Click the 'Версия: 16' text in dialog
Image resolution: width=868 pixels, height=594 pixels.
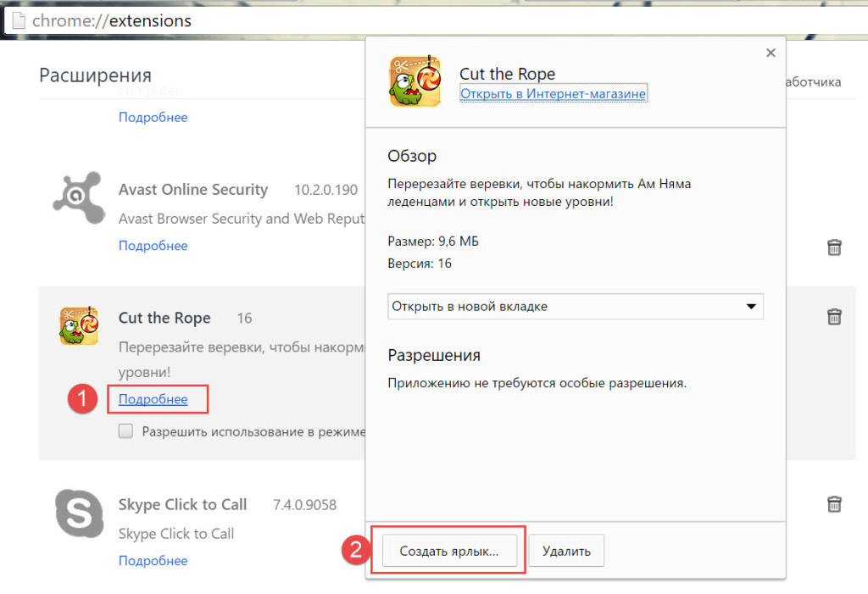420,264
